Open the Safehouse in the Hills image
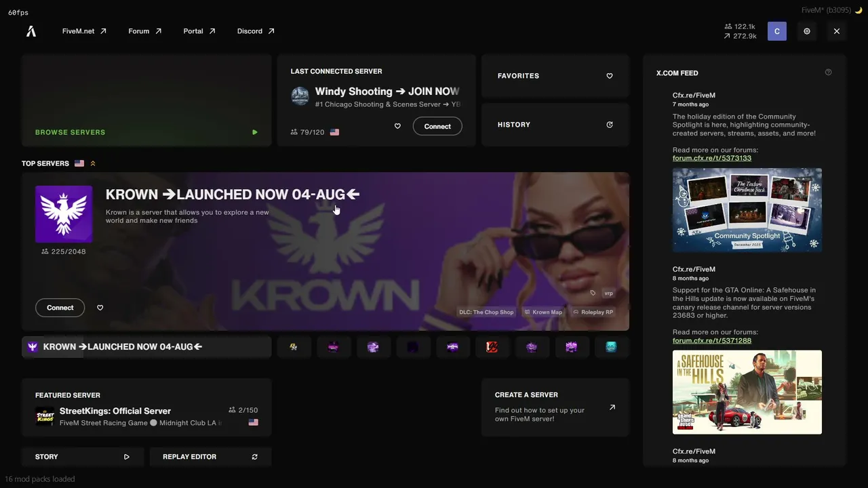 pyautogui.click(x=747, y=392)
